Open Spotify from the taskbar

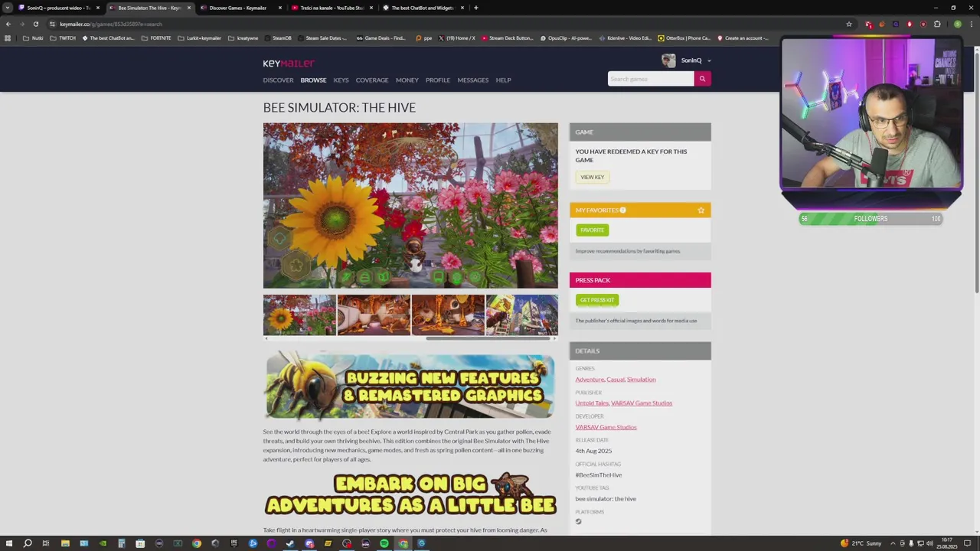click(x=384, y=543)
